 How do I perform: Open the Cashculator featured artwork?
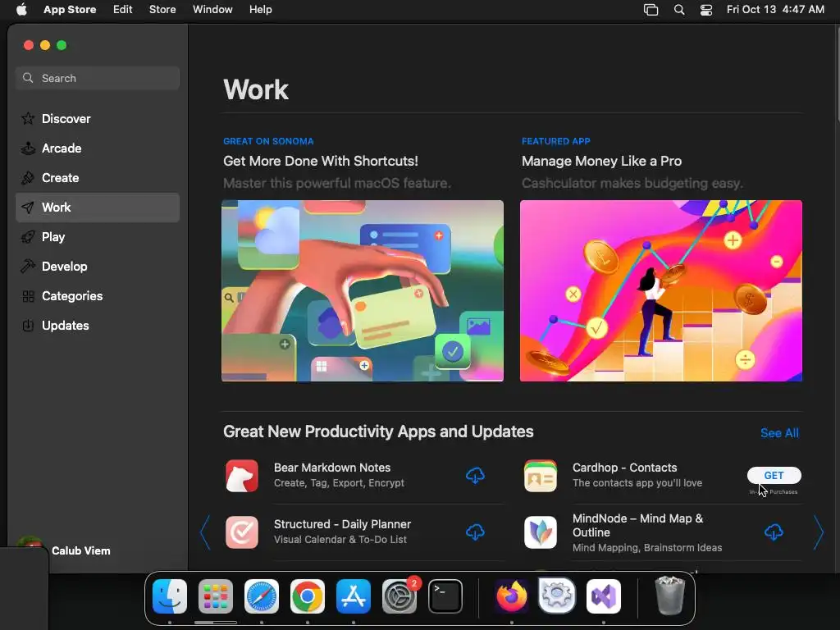661,291
